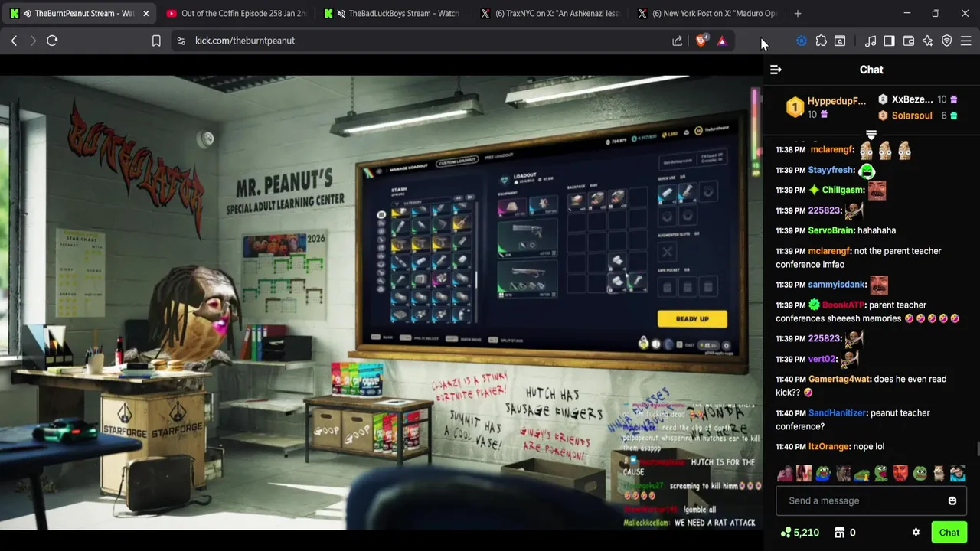Share this page via the share icon
This screenshot has height=551, width=980.
(x=678, y=41)
